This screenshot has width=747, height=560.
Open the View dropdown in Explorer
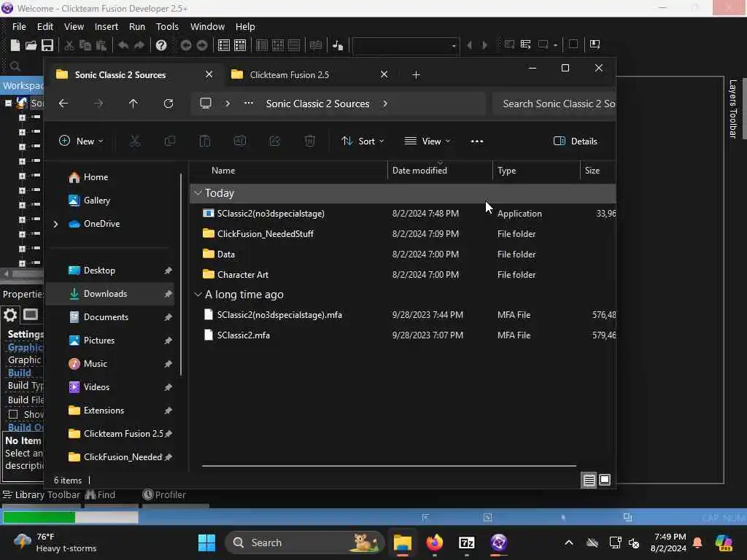tap(427, 141)
